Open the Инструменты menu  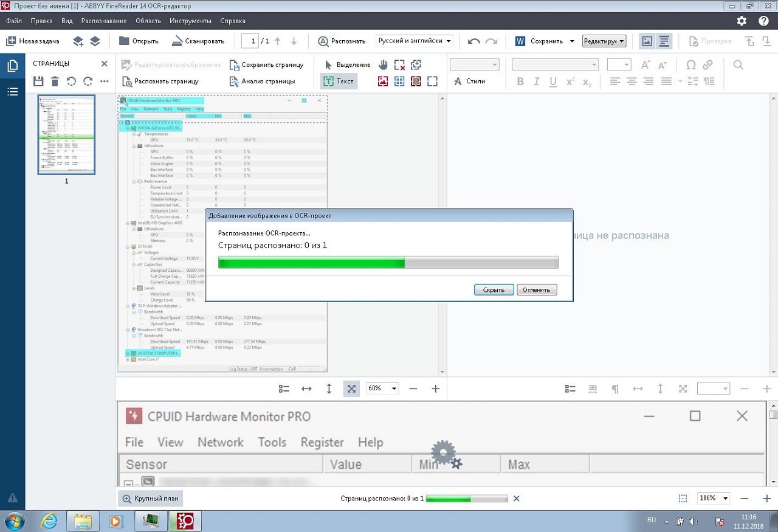coord(190,21)
